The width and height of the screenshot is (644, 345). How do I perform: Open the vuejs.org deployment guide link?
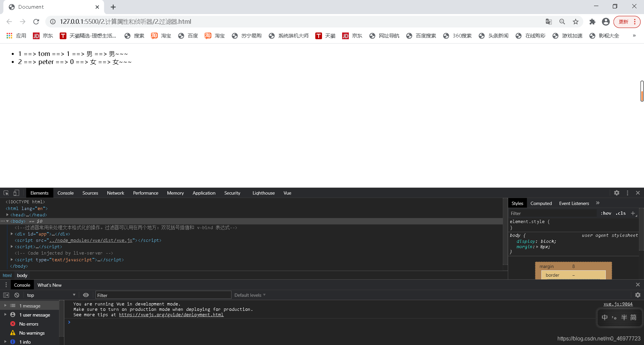[171, 315]
